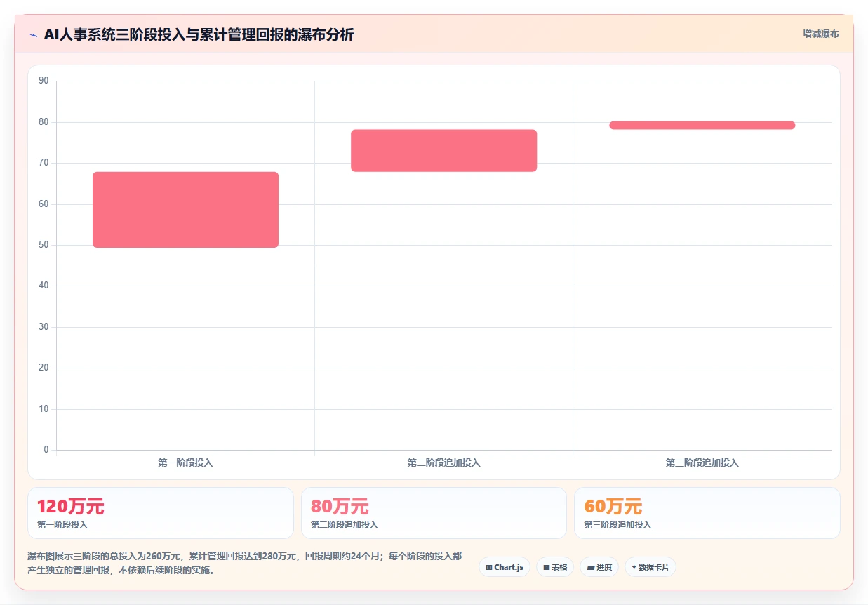Select the 表格 tag chip
Screen dimensions: 868x605
(x=555, y=567)
